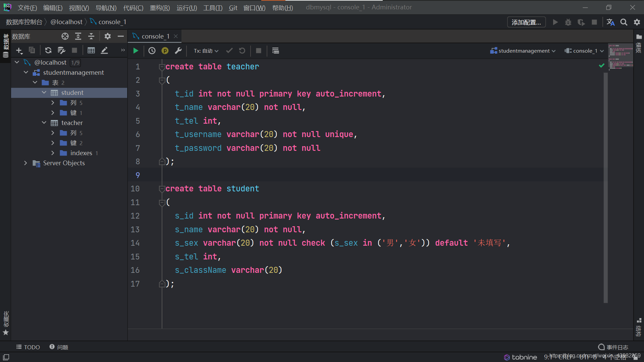
Task: Click the editor vertical scrollbar
Action: (605, 188)
